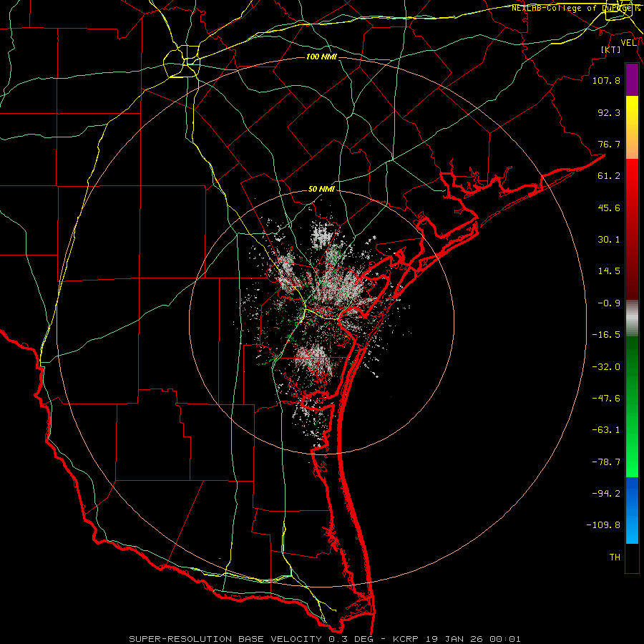Click the 76.7 velocity scale value

point(609,144)
